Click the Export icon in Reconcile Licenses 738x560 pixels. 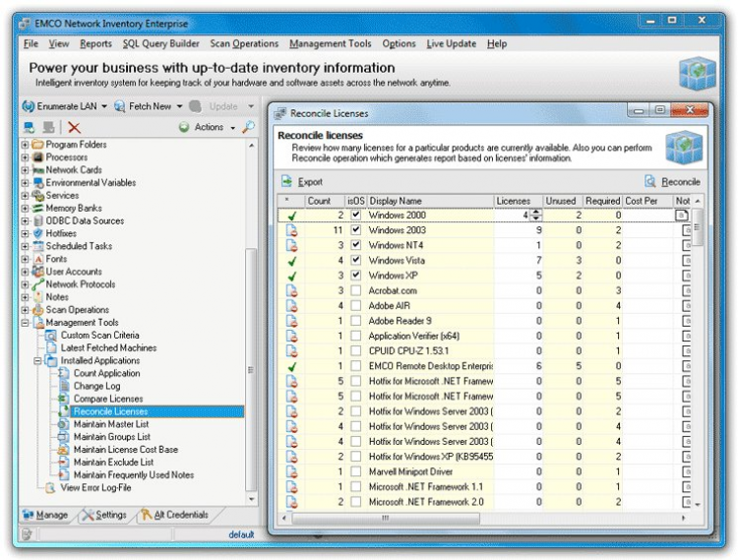click(286, 181)
